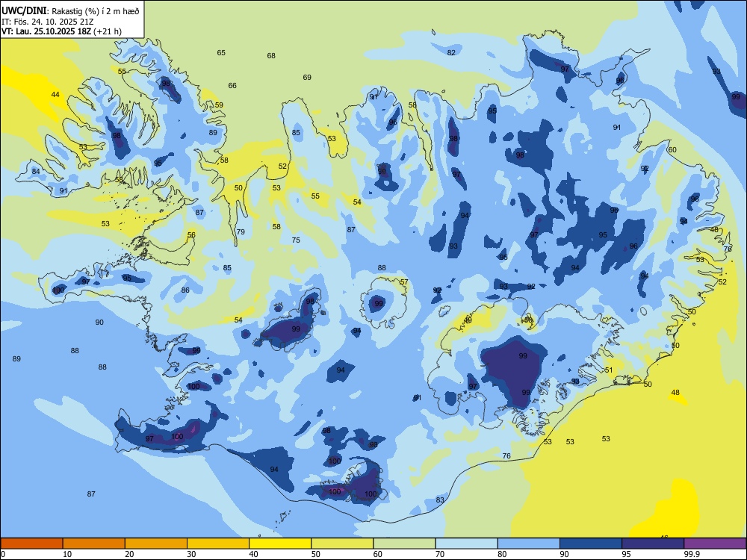Click the humidity value 51 on the map
This screenshot has height=560, width=747.
608,370
